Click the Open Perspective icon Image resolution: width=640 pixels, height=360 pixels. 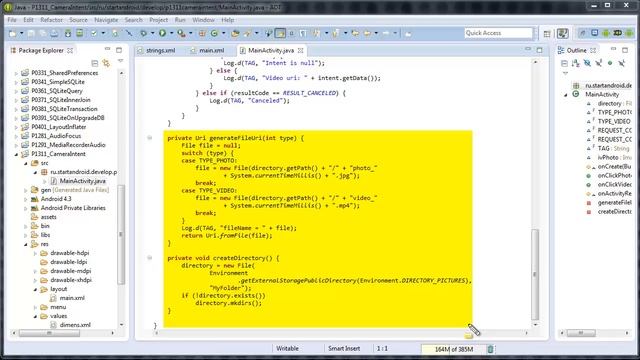point(547,34)
